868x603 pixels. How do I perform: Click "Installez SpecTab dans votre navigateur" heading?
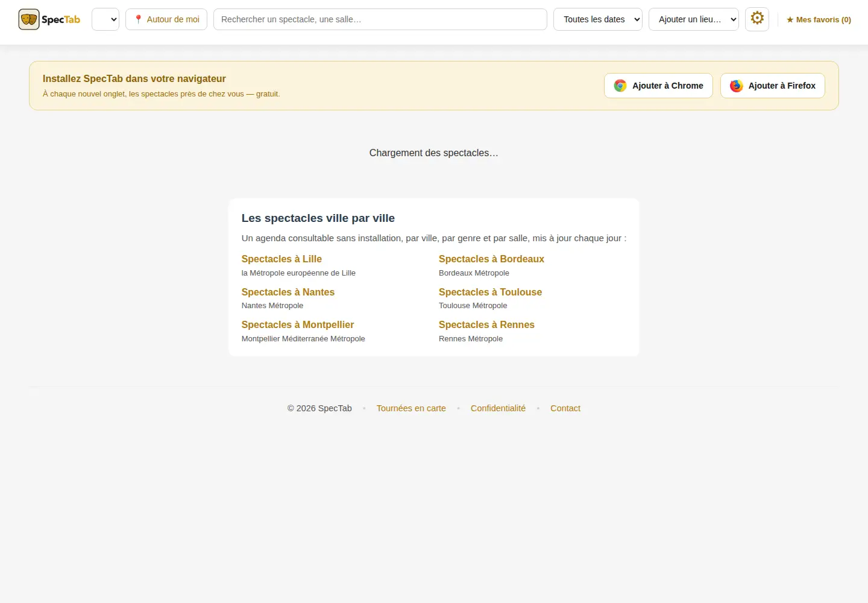[134, 78]
